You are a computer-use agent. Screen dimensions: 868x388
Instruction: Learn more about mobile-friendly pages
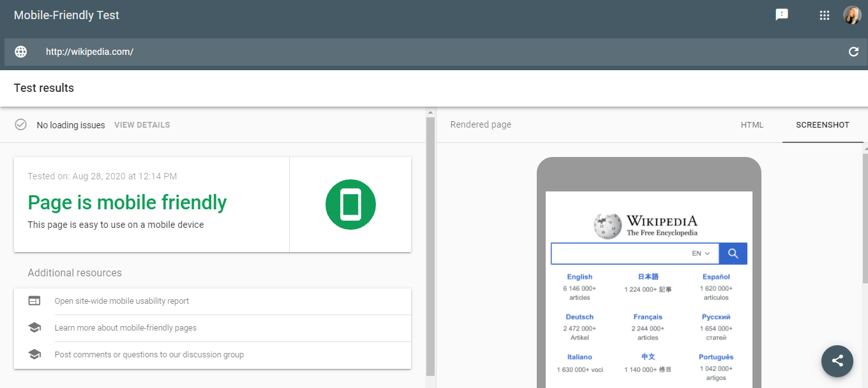[125, 328]
